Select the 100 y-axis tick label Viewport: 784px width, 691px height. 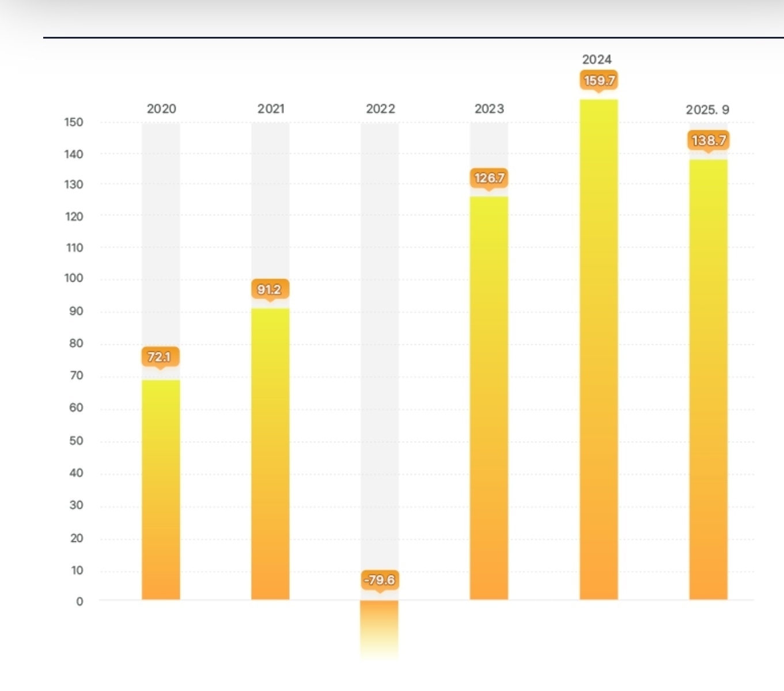point(74,278)
